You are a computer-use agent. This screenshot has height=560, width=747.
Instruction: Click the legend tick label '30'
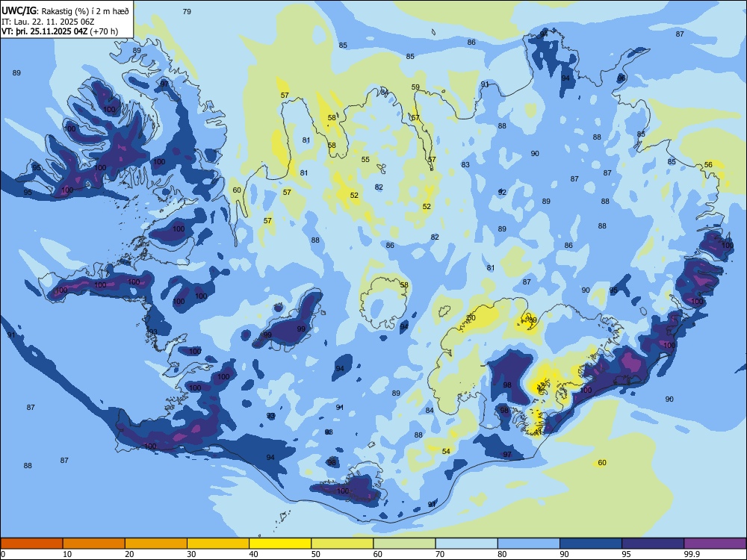tap(191, 554)
